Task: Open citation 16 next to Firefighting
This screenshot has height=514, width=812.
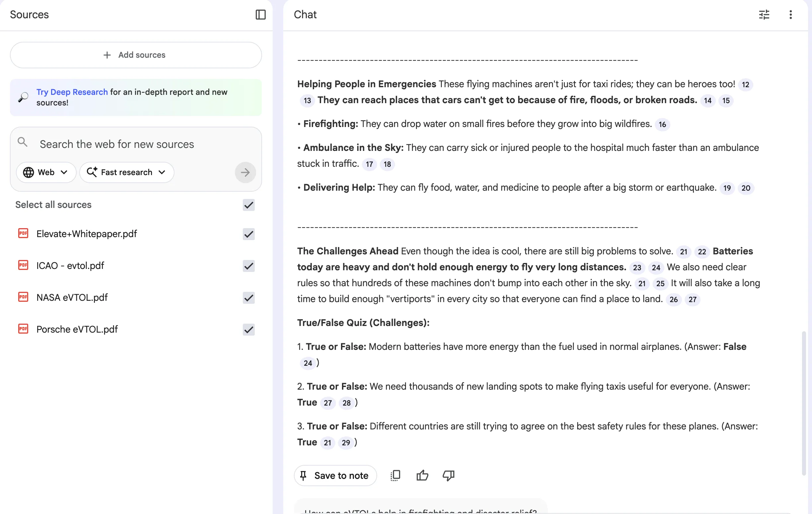Action: pyautogui.click(x=662, y=124)
